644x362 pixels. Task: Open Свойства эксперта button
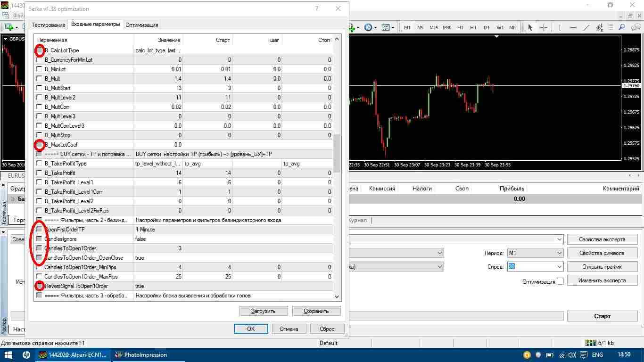(x=602, y=239)
